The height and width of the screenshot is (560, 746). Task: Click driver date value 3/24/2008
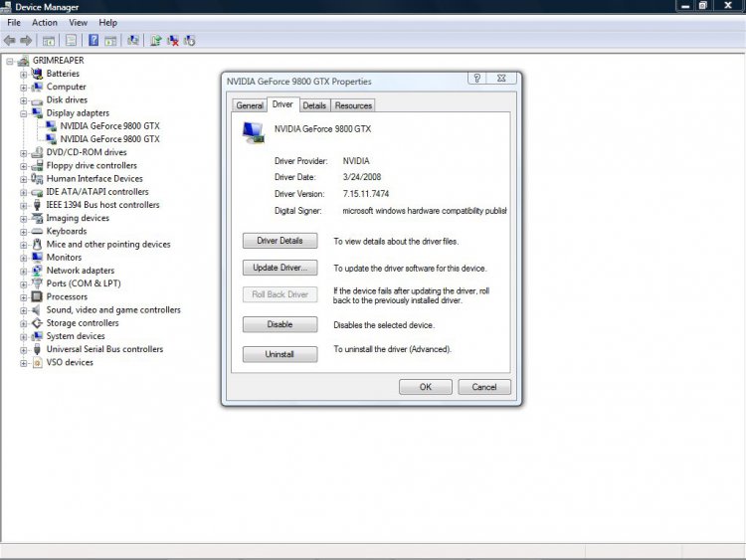[x=362, y=177]
